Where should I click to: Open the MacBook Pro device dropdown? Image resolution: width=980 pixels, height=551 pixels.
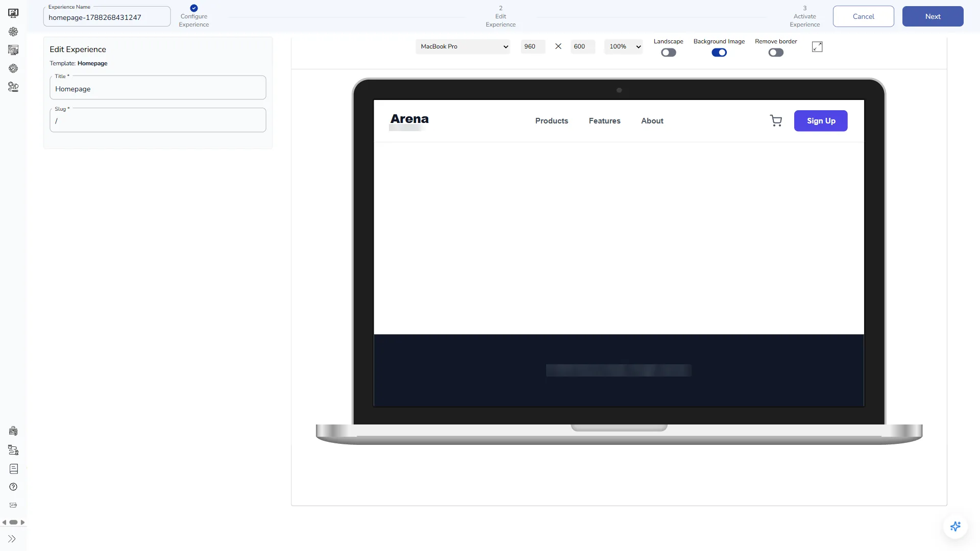click(463, 46)
